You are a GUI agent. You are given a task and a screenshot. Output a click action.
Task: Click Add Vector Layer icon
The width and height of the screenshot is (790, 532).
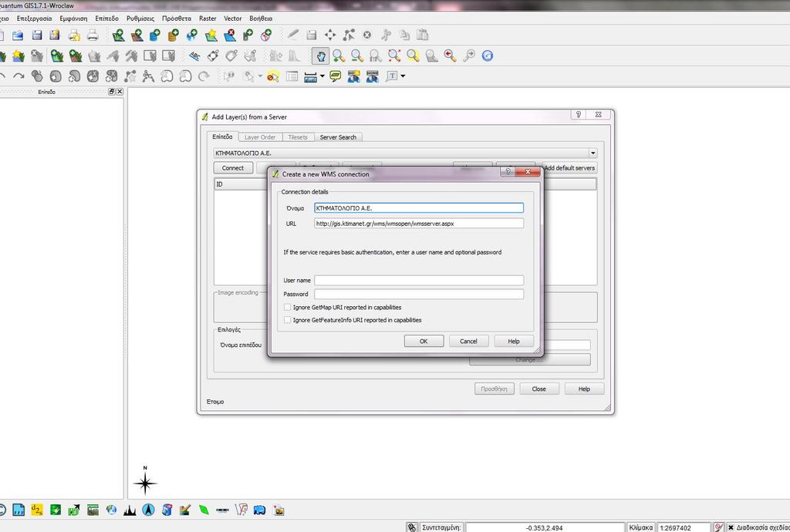pos(118,35)
